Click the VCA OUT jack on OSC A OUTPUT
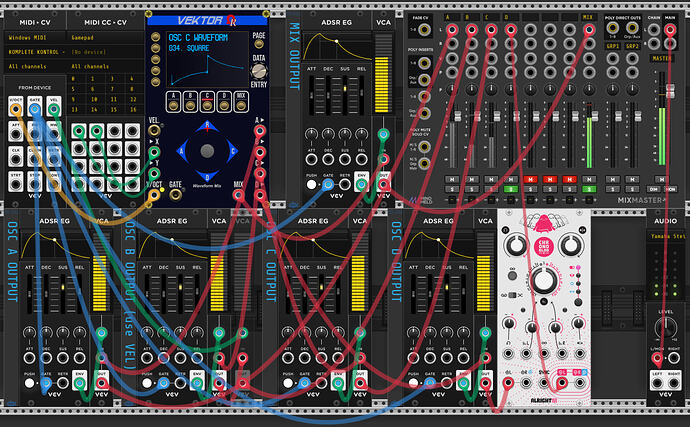This screenshot has width=690, height=427. pos(102,383)
